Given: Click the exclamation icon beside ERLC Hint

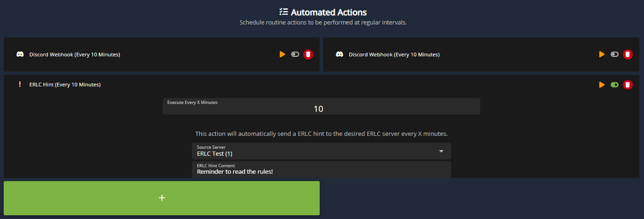Looking at the screenshot, I should click(20, 85).
